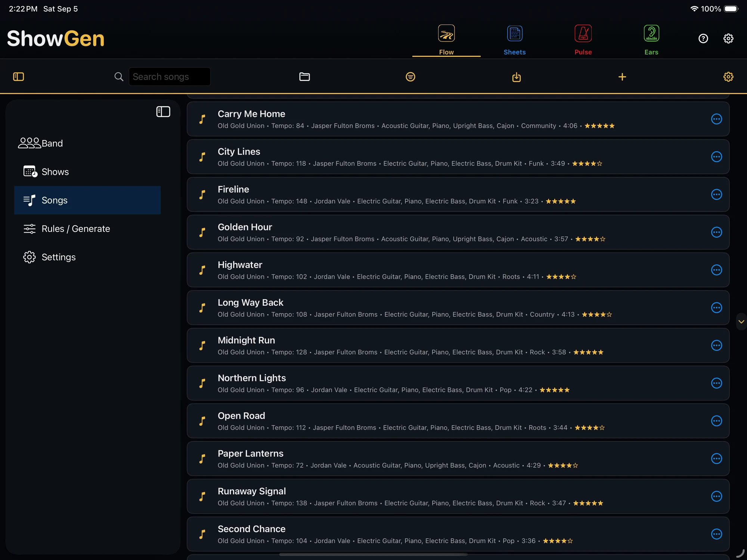Click the ShowGen logo
This screenshot has height=560, width=747.
56,38
